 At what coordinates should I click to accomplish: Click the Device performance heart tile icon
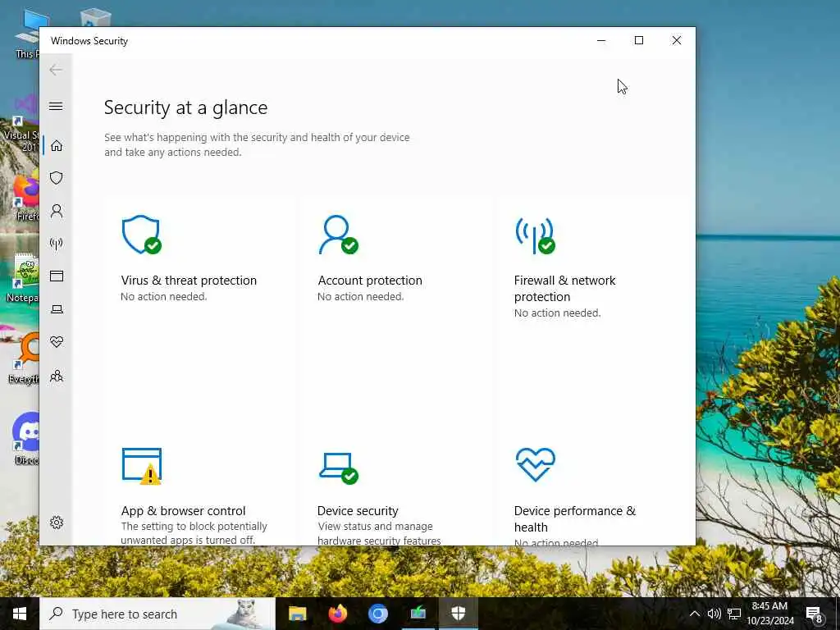[x=535, y=464]
